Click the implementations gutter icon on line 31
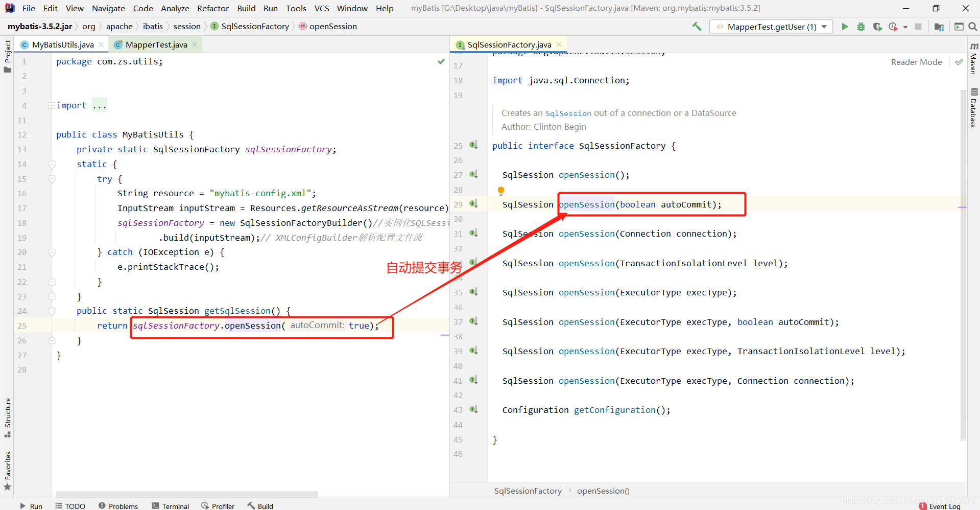Viewport: 980px width, 510px height. [x=473, y=233]
